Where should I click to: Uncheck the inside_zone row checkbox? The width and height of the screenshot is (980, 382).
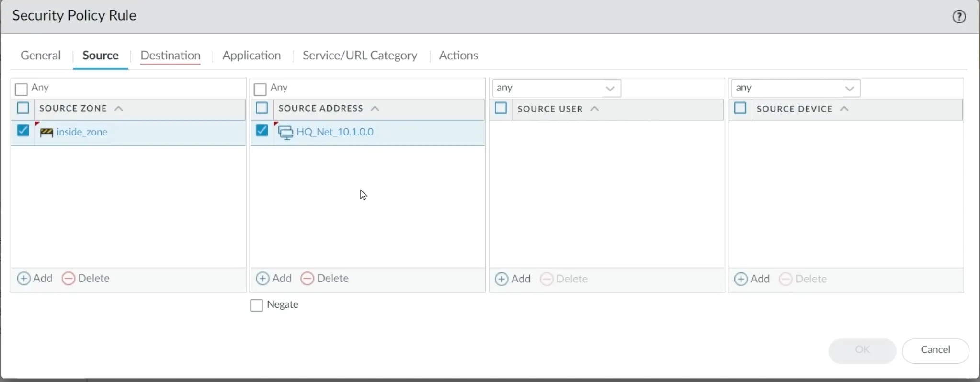point(23,131)
